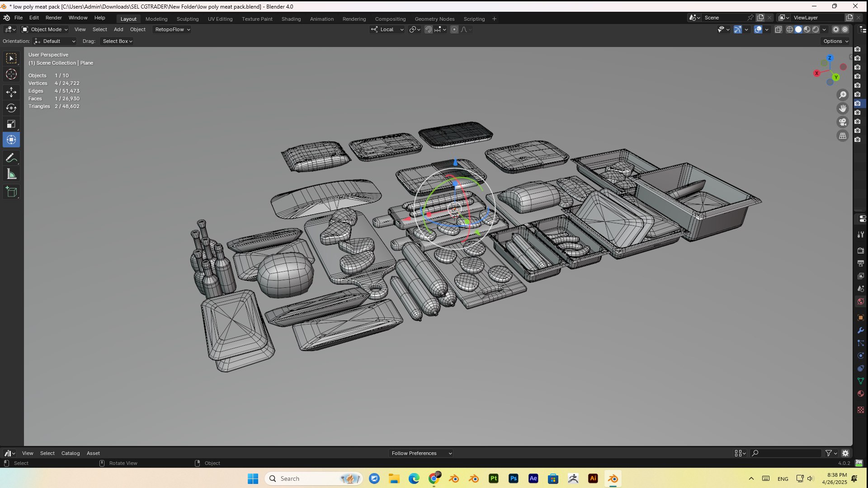Click the Select Box tool icon
Screen dimensions: 868x488
pos(11,58)
